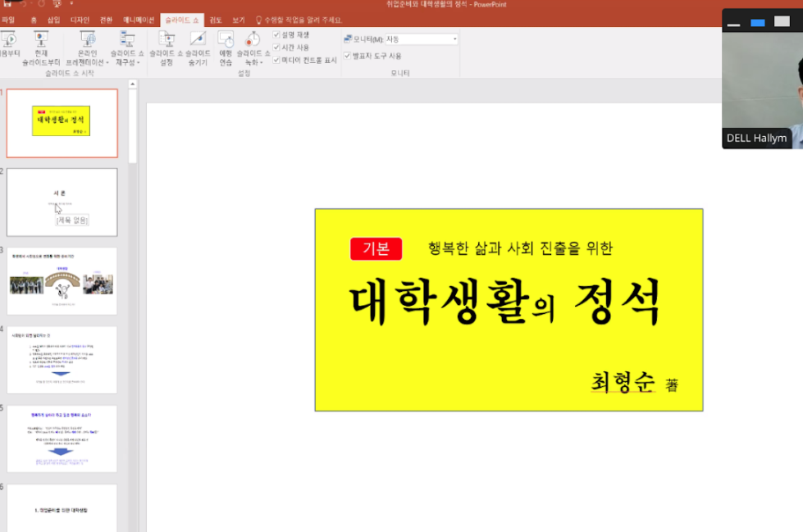Image resolution: width=803 pixels, height=532 pixels.
Task: Open 슬라이드 쇼 재구성 custom show
Action: 127,46
